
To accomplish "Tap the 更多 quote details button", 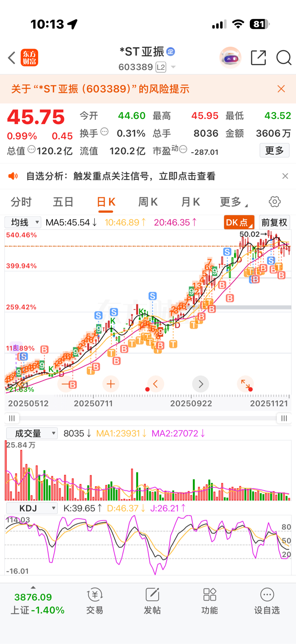I will click(274, 150).
